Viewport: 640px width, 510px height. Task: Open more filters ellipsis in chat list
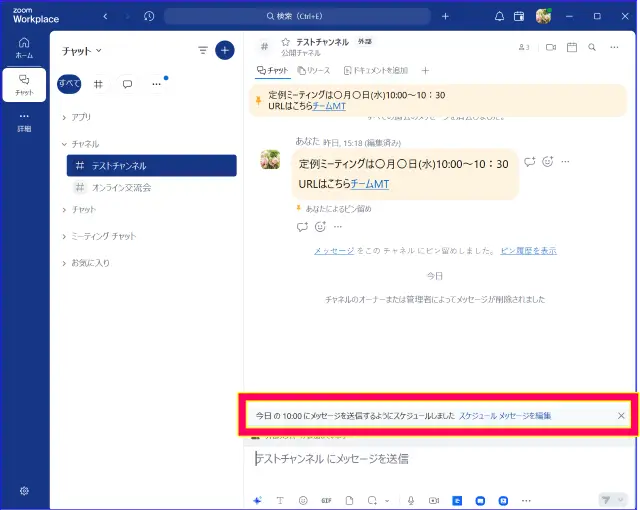(156, 84)
